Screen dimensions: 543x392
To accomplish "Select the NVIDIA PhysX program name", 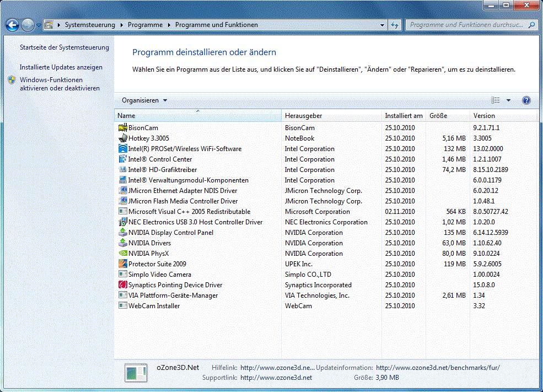I will (x=148, y=254).
